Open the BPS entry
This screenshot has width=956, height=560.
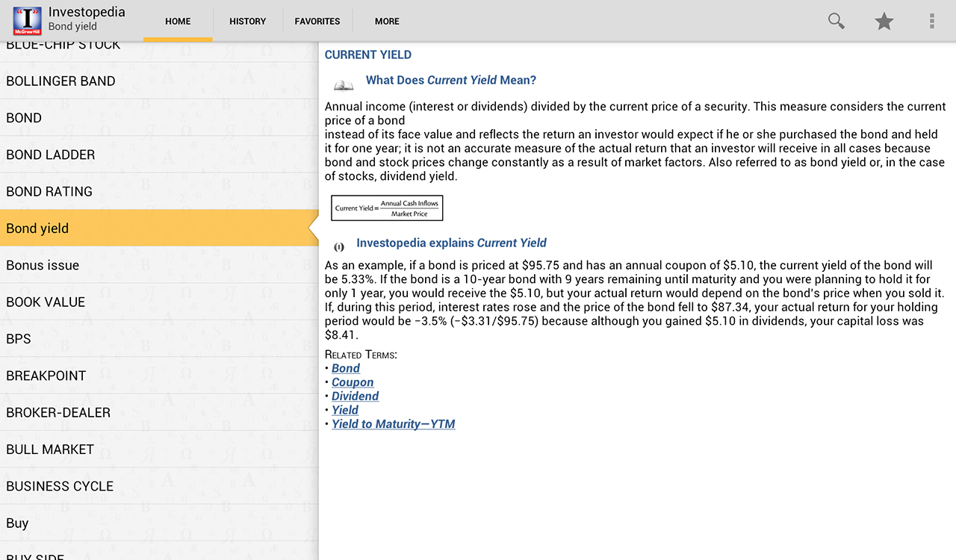point(159,339)
